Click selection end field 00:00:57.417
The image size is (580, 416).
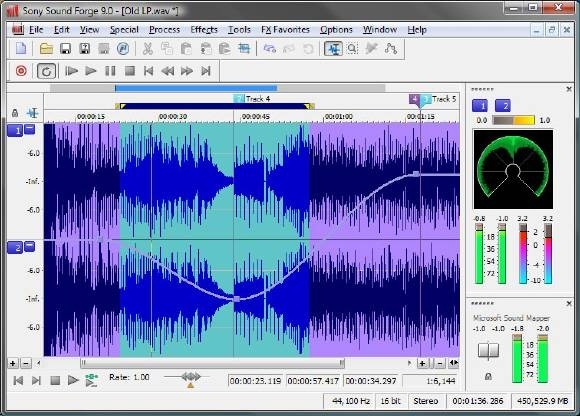point(313,381)
